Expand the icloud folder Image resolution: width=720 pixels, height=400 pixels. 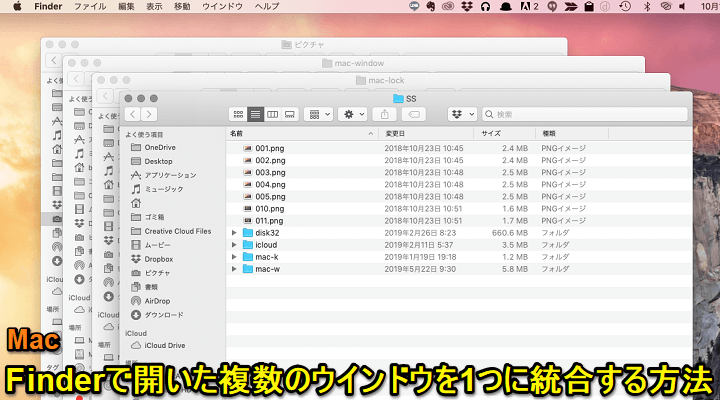pyautogui.click(x=234, y=245)
